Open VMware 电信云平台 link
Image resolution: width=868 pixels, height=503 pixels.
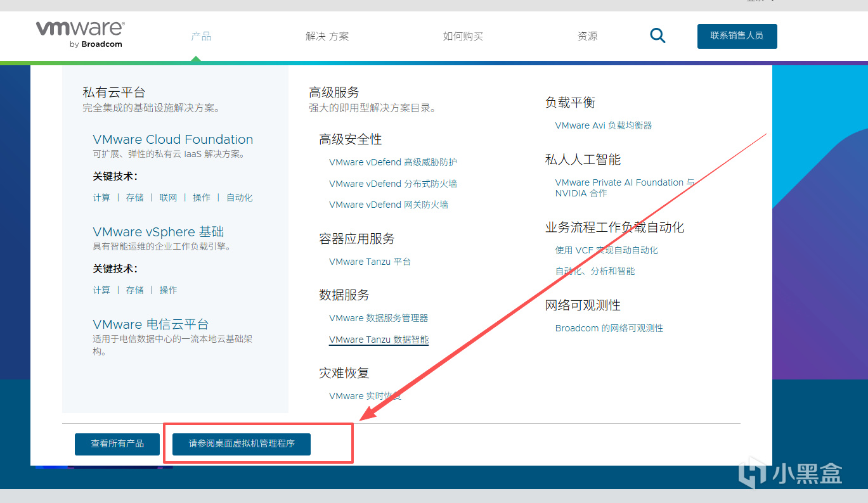pos(151,324)
